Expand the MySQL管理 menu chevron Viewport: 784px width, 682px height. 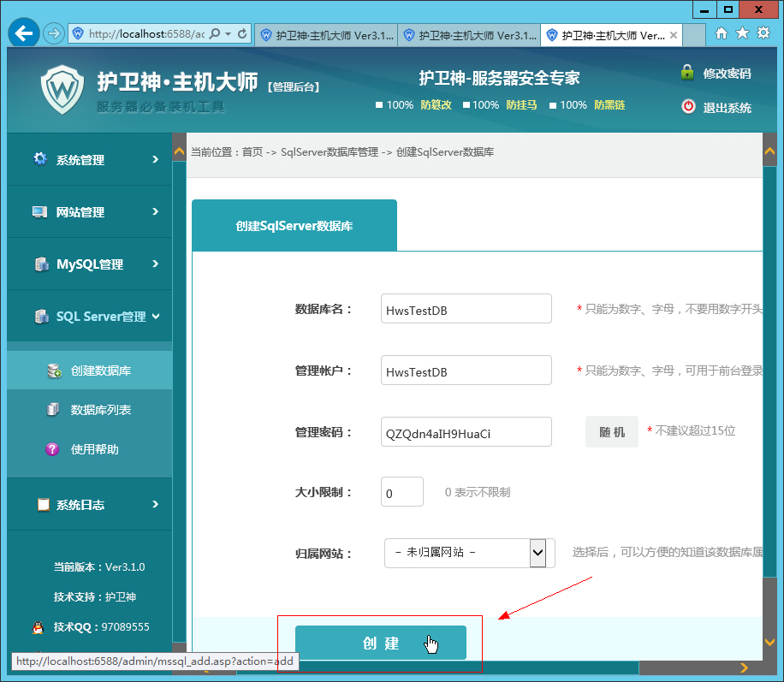point(156,264)
